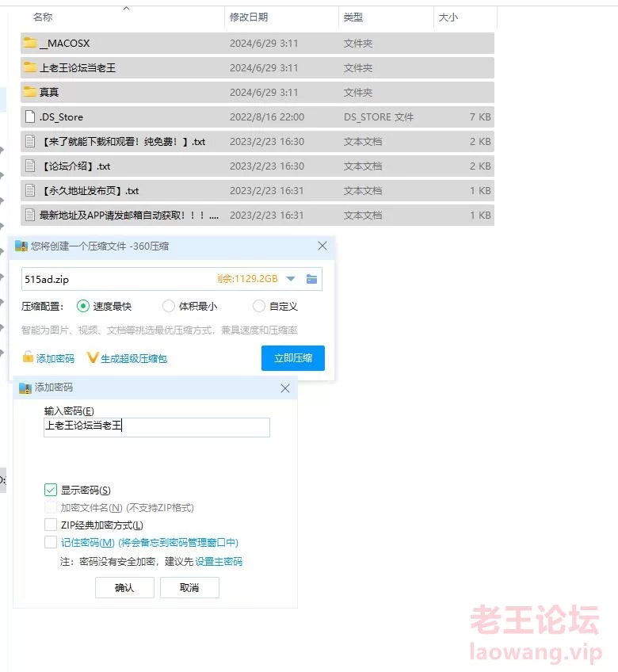618x672 pixels.
Task: Click the 记住密码(M) link text
Action: coord(87,543)
